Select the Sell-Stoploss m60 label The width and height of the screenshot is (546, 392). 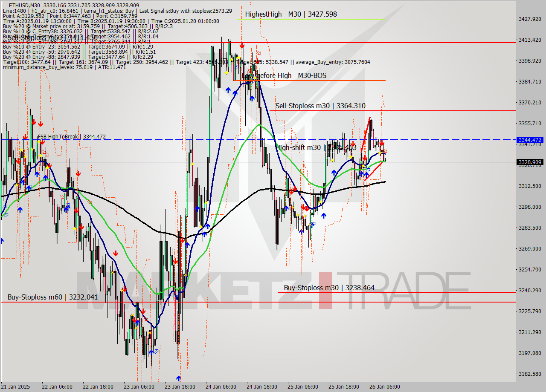tap(52, 37)
